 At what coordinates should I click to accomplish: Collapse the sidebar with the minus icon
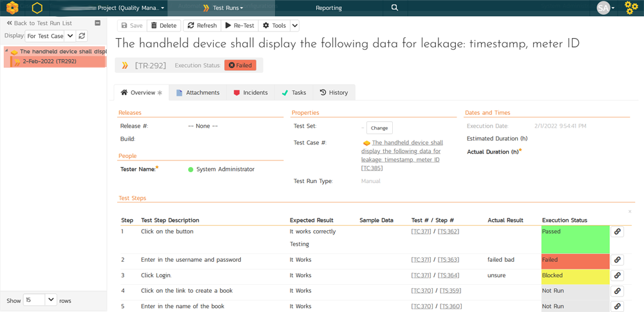point(97,23)
